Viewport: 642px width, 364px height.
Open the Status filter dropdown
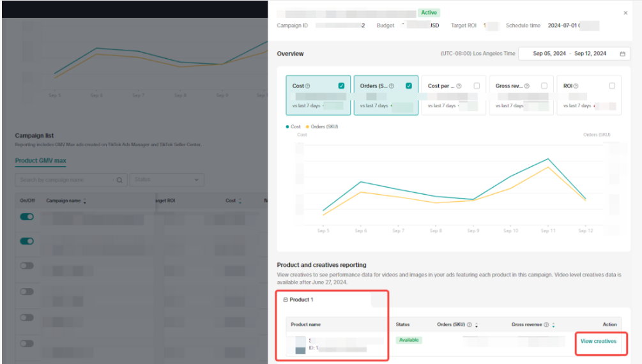(167, 180)
